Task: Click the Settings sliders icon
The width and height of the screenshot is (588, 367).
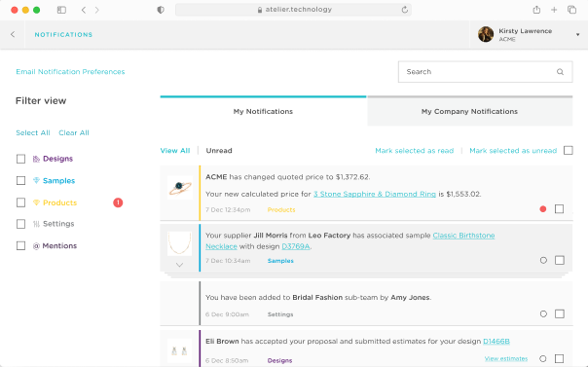Action: [x=36, y=224]
